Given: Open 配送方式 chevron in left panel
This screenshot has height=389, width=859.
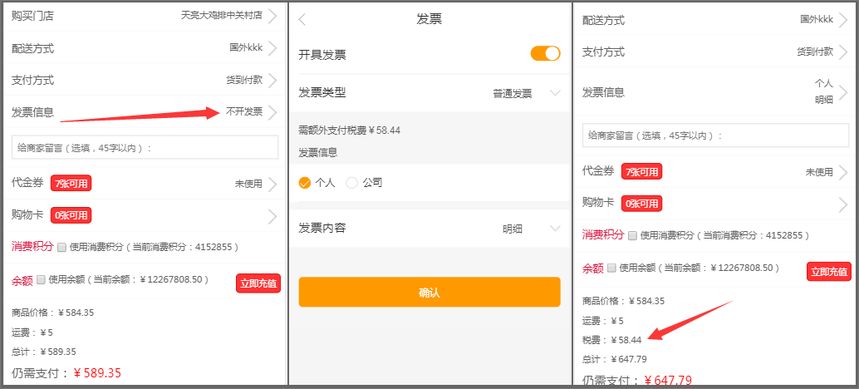Looking at the screenshot, I should [272, 48].
